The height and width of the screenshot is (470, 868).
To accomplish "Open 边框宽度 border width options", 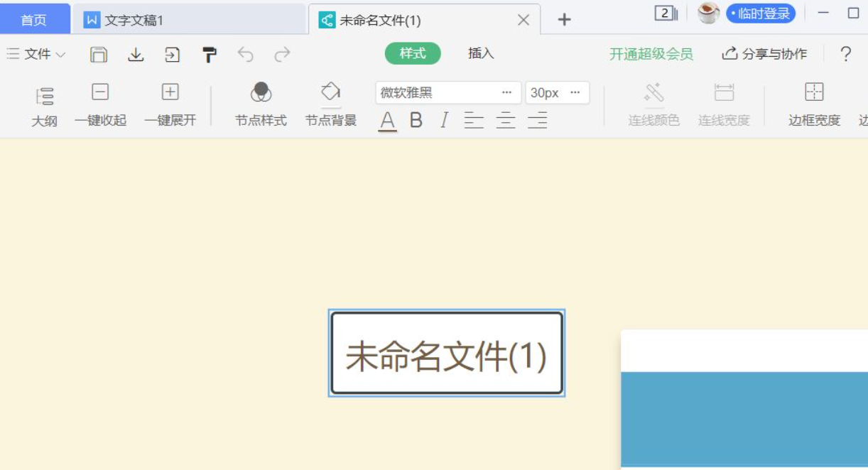I will click(814, 106).
